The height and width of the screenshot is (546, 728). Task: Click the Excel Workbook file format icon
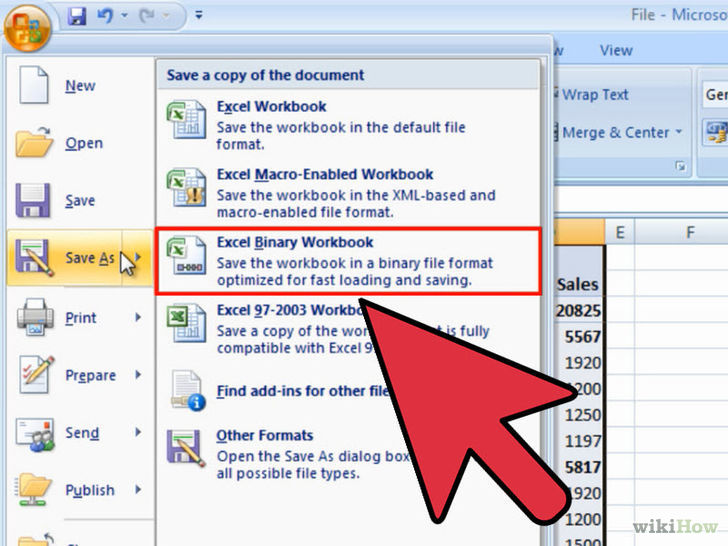186,119
